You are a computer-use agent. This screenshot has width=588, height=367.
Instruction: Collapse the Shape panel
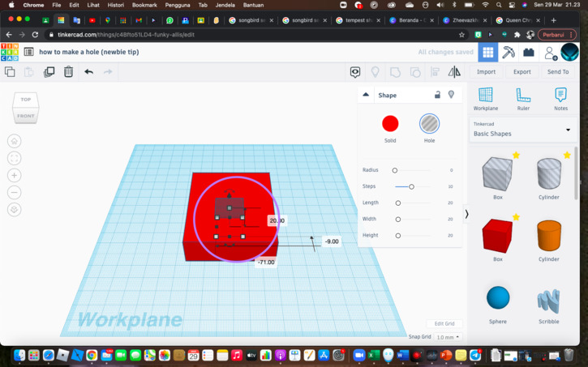tap(366, 95)
